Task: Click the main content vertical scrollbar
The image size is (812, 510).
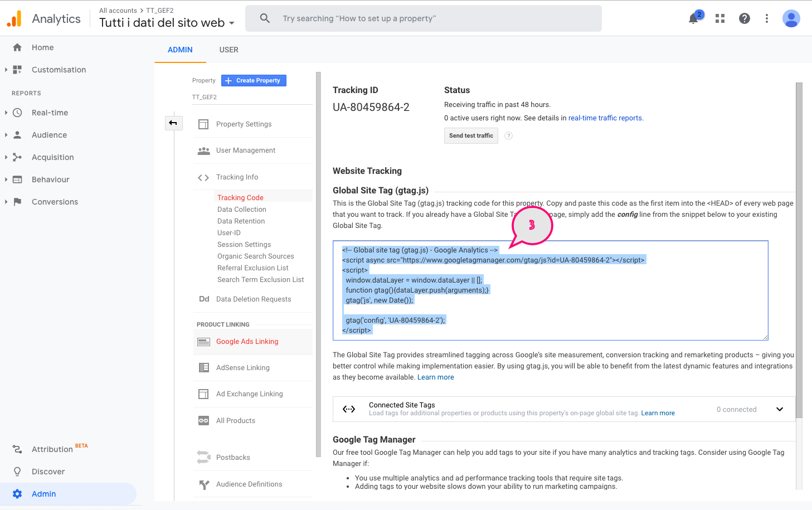Action: [x=799, y=251]
